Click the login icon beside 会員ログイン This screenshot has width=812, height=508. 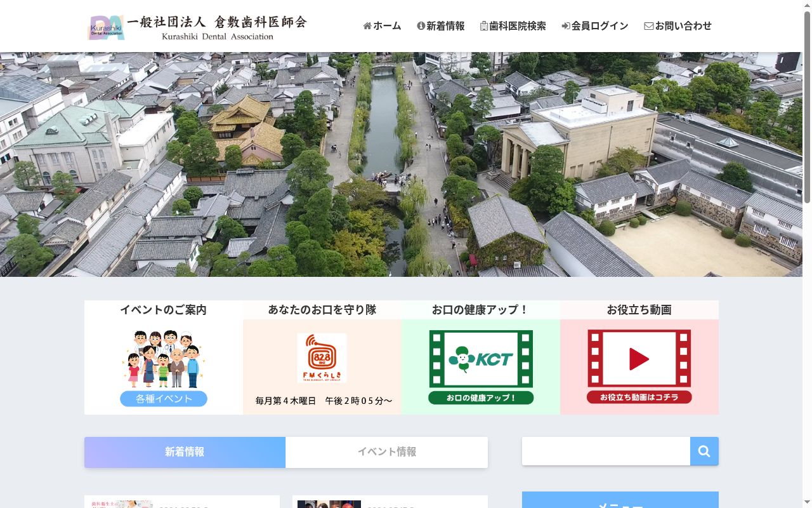[566, 26]
